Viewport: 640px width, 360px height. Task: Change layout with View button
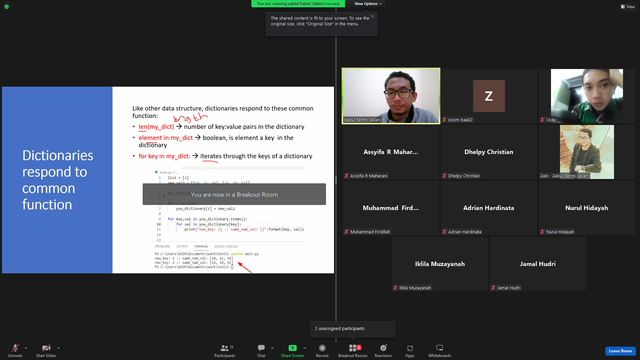[628, 7]
